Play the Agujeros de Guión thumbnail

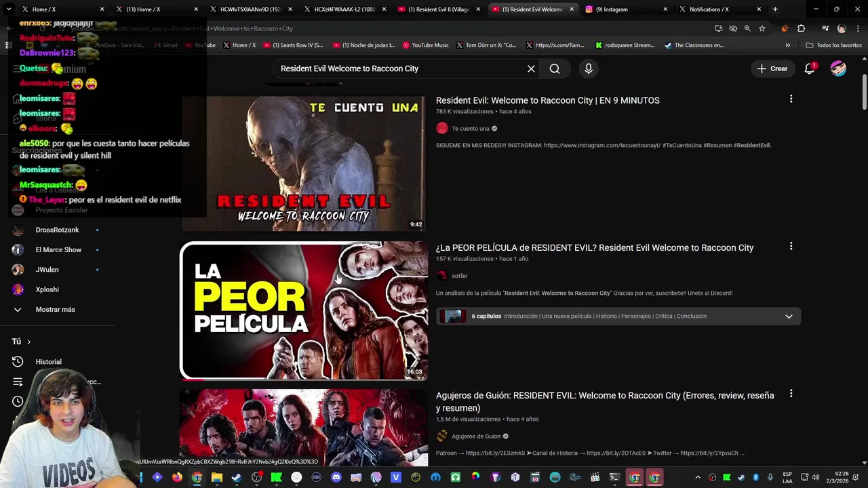pos(304,428)
